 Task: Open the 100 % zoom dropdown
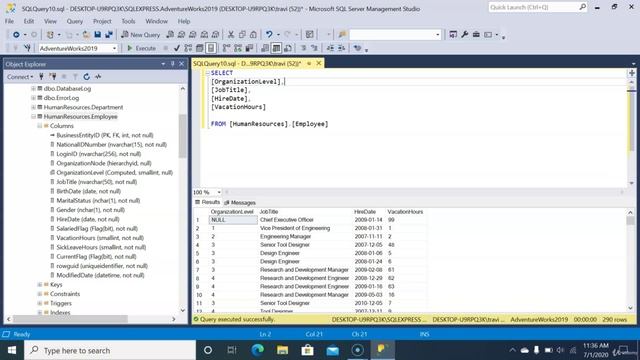(219, 192)
